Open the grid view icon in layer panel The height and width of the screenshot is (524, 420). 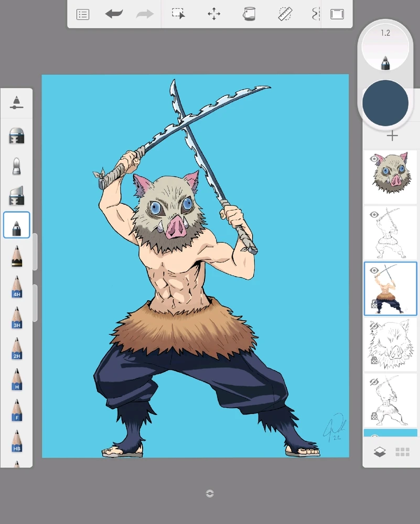point(402,452)
